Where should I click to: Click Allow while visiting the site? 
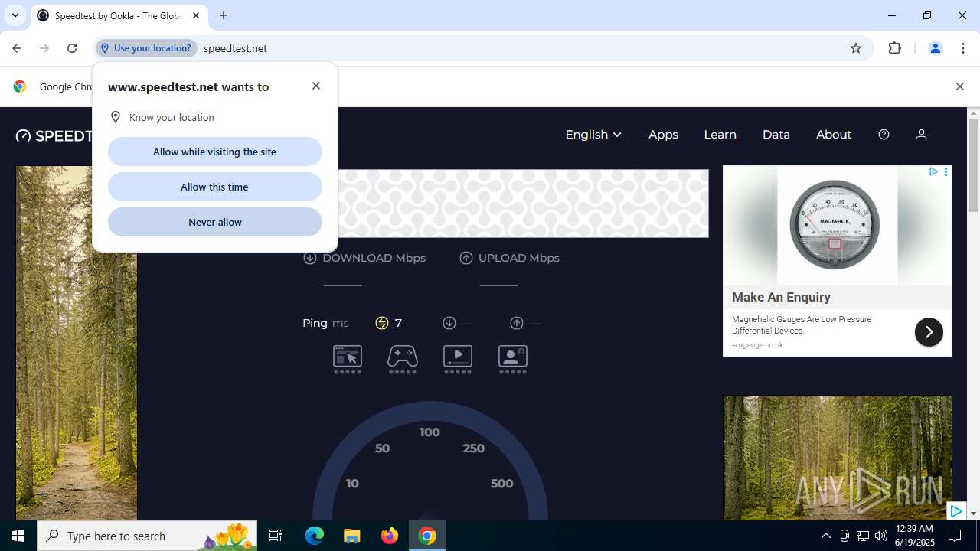(214, 152)
